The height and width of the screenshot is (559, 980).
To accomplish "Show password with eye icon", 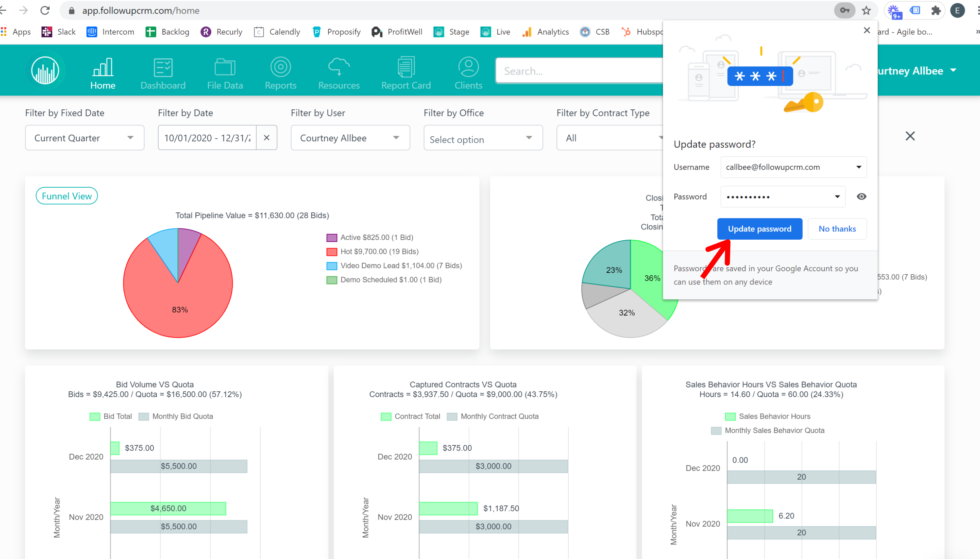I will [862, 197].
